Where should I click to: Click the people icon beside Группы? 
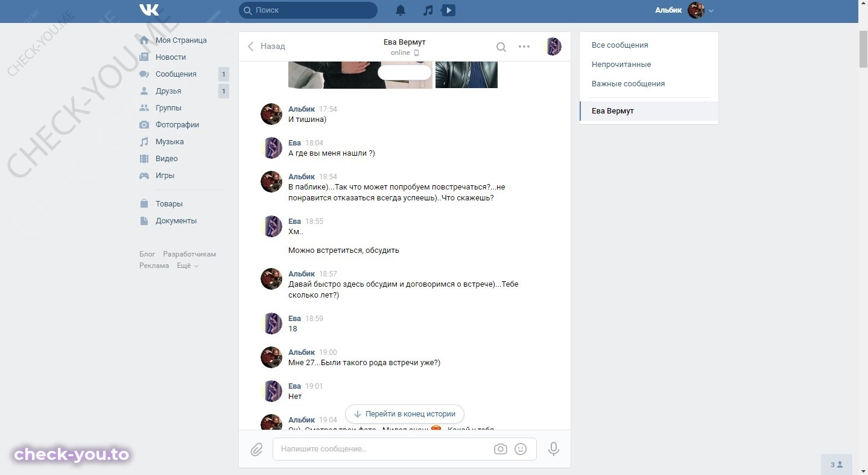(x=144, y=108)
